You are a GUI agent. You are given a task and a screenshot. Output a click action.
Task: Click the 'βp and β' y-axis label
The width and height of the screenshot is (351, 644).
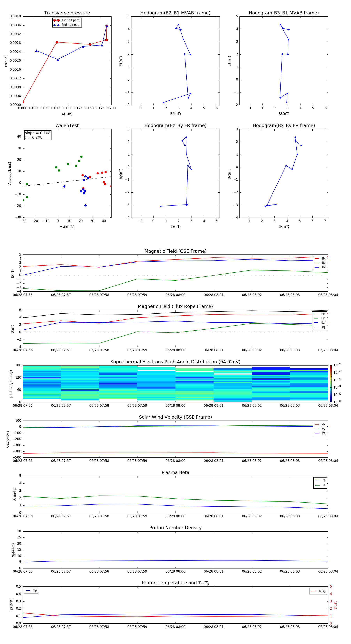14,494
